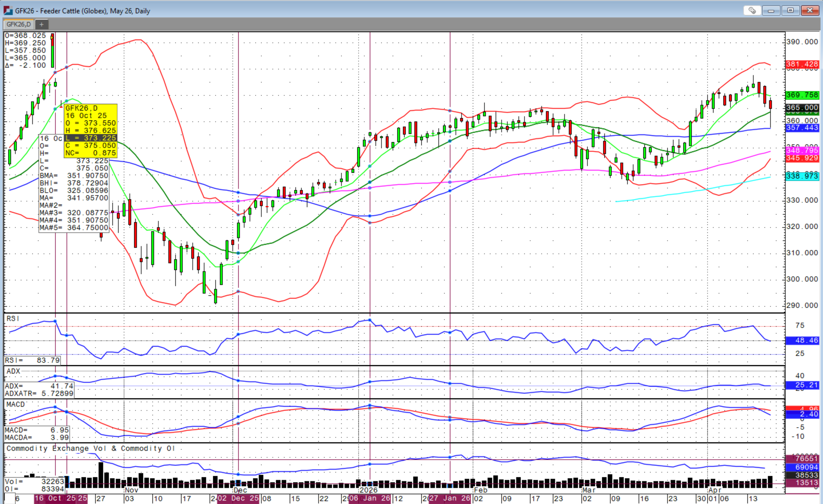This screenshot has width=823, height=504.
Task: Click the 02 Dec 25 date marker
Action: coord(238,498)
